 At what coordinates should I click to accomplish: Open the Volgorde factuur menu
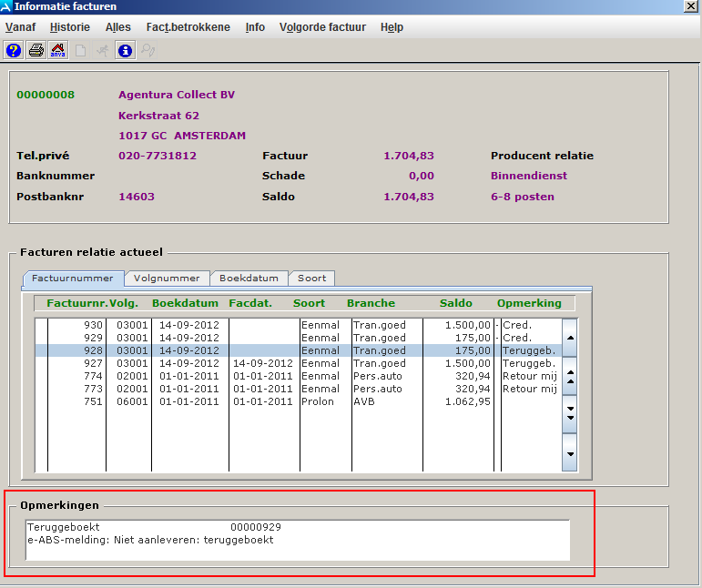pos(322,27)
